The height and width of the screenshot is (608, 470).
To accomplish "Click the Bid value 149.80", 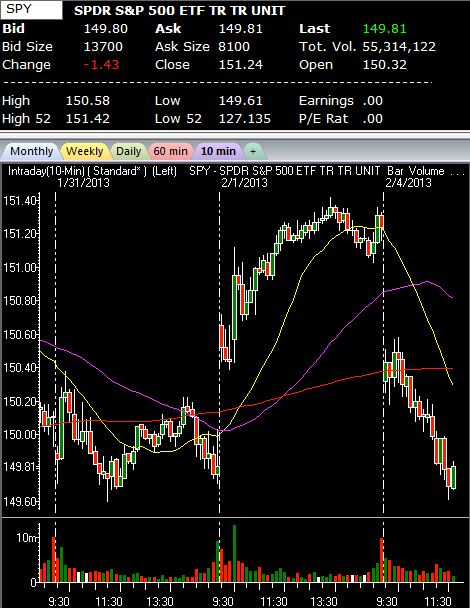I will [105, 29].
